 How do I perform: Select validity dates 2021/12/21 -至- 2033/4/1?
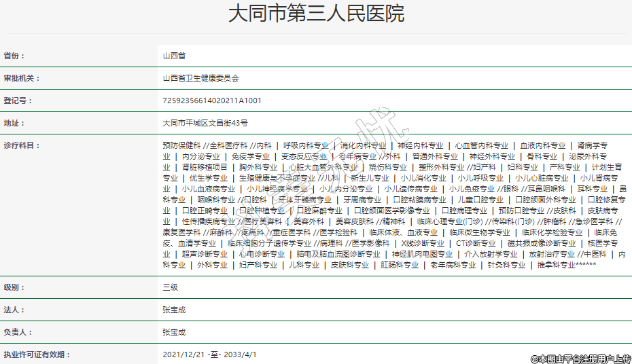pos(210,354)
